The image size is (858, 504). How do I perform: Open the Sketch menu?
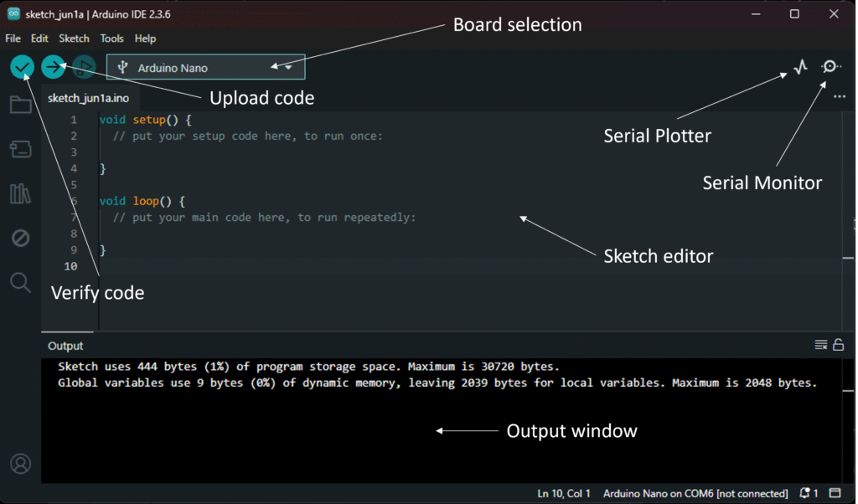click(74, 39)
